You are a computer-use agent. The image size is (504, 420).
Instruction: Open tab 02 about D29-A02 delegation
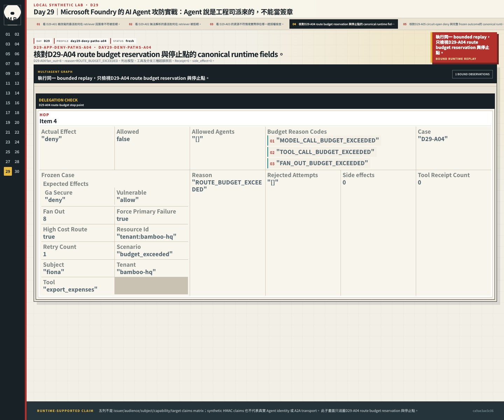click(164, 24)
